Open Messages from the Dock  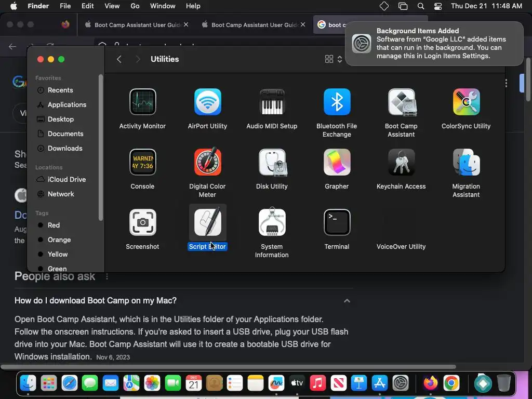pyautogui.click(x=90, y=383)
